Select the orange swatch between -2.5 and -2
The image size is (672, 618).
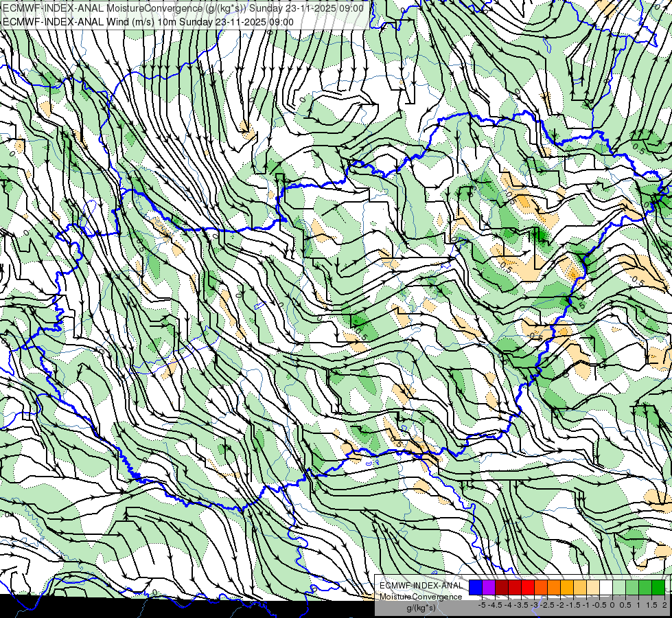[x=554, y=587]
